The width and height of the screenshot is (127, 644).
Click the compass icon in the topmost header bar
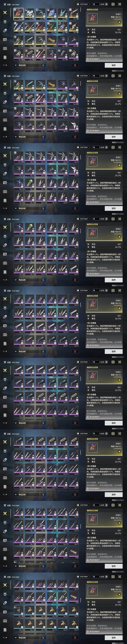(x=113, y=4)
